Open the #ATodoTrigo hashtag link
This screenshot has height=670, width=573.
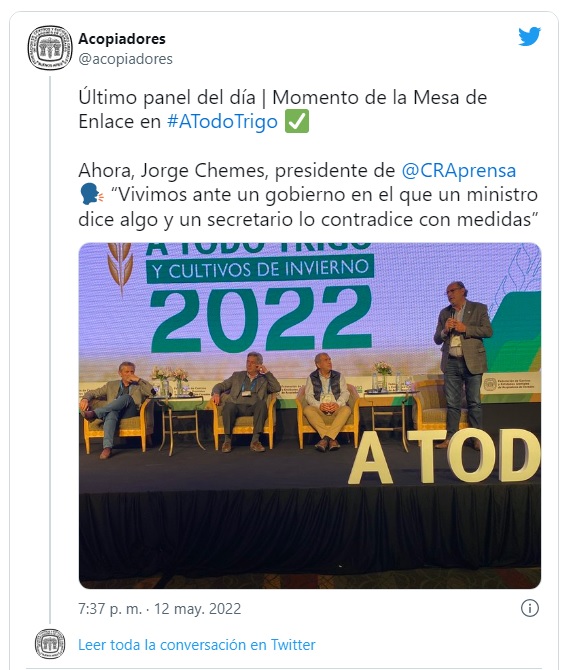coord(222,121)
